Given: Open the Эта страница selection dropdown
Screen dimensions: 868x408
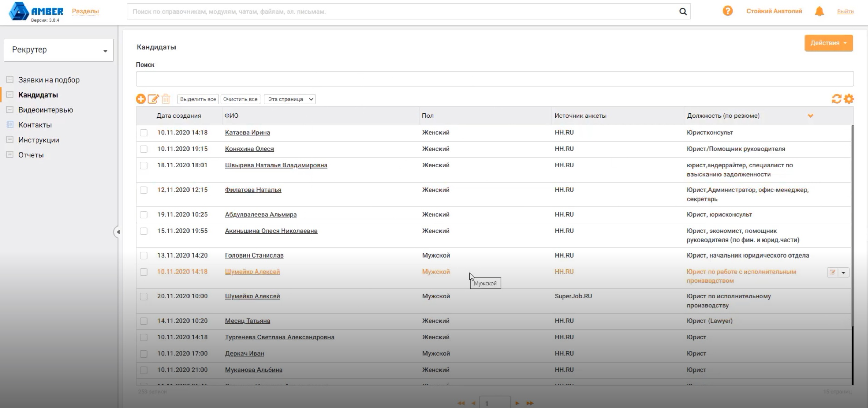Looking at the screenshot, I should pyautogui.click(x=290, y=99).
